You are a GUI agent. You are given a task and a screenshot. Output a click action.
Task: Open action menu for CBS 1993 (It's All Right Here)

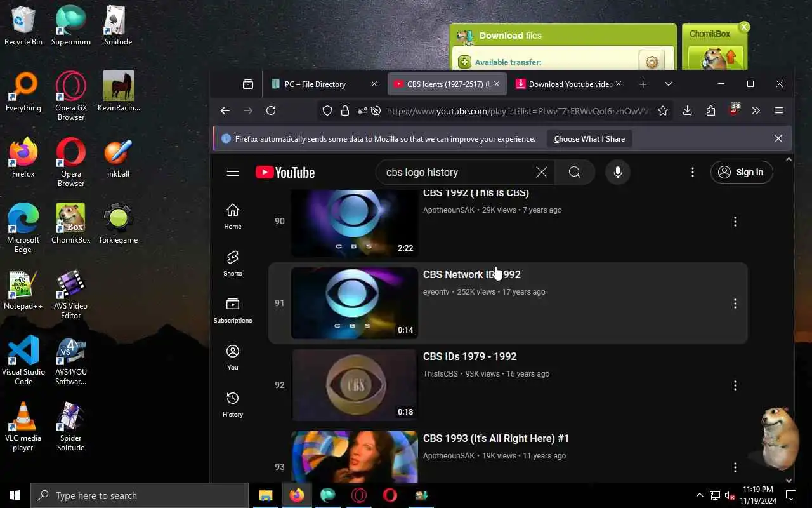(x=735, y=467)
